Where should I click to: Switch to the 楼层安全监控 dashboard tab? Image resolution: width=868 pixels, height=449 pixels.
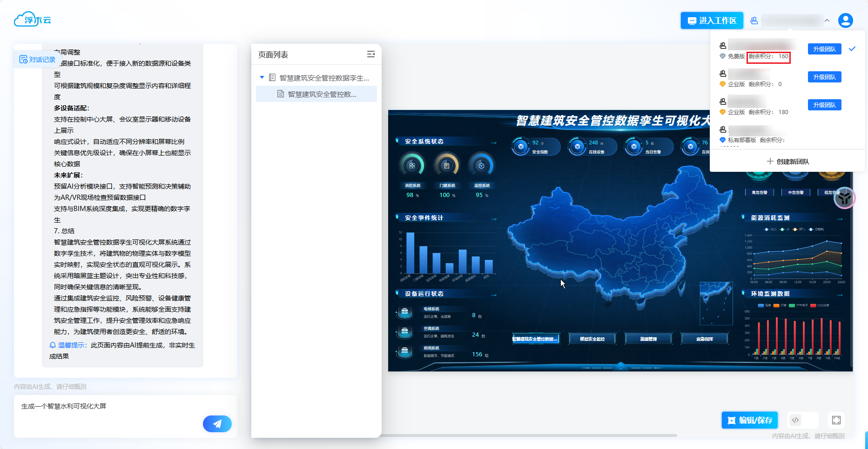click(592, 339)
